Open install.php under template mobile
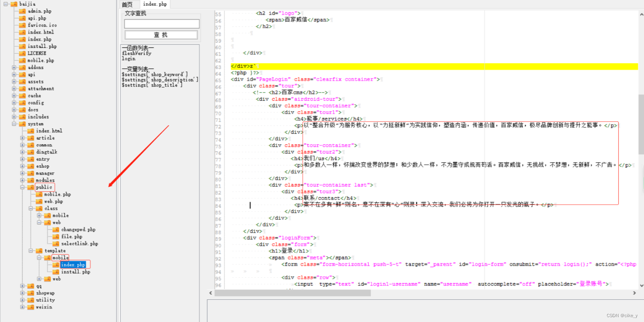The image size is (644, 322). point(75,272)
